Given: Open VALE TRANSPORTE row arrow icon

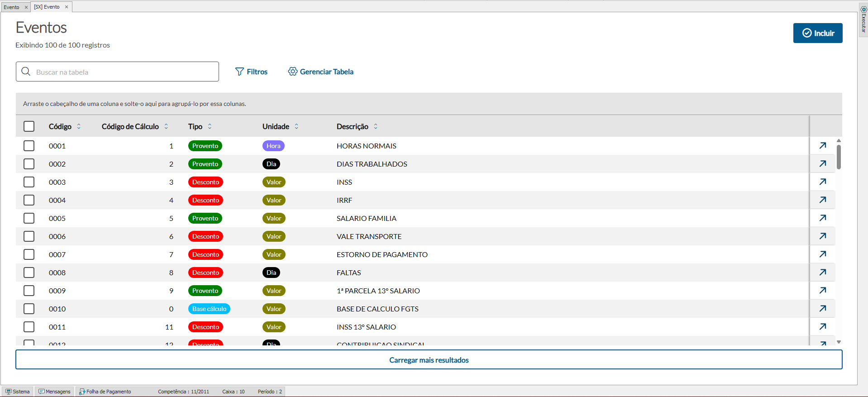Looking at the screenshot, I should (x=823, y=236).
